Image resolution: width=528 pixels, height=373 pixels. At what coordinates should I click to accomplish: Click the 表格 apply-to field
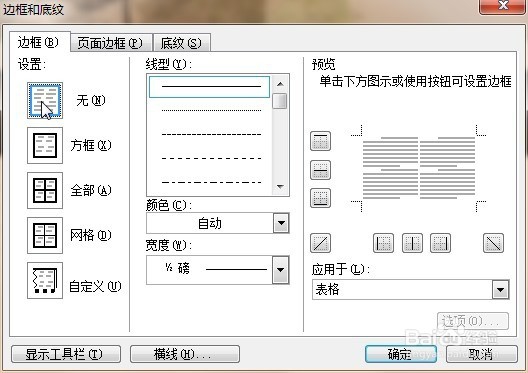402,290
